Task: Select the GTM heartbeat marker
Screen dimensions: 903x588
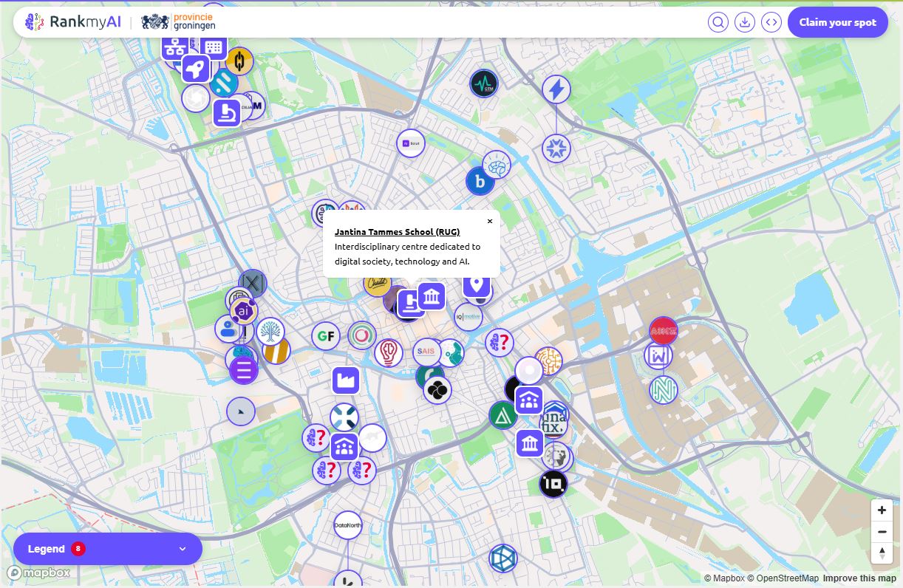Action: pos(484,83)
